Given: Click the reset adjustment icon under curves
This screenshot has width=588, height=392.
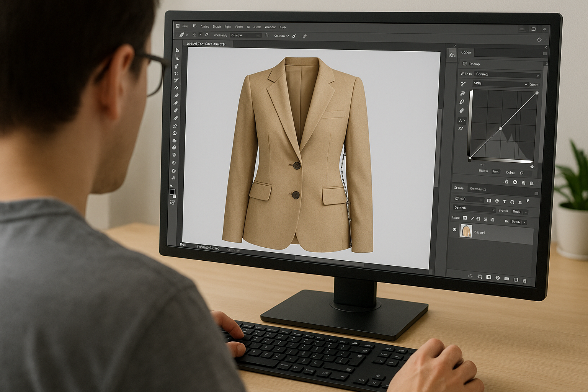Looking at the screenshot, I should pos(523,183).
